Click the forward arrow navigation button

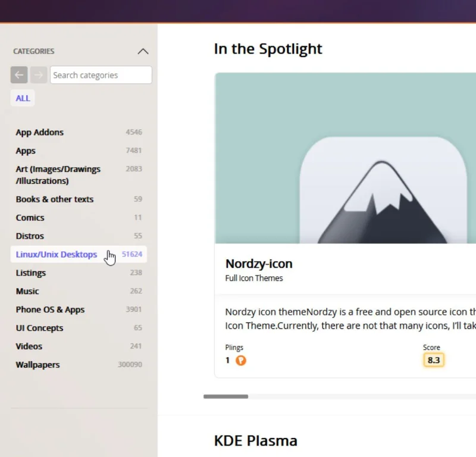(39, 75)
